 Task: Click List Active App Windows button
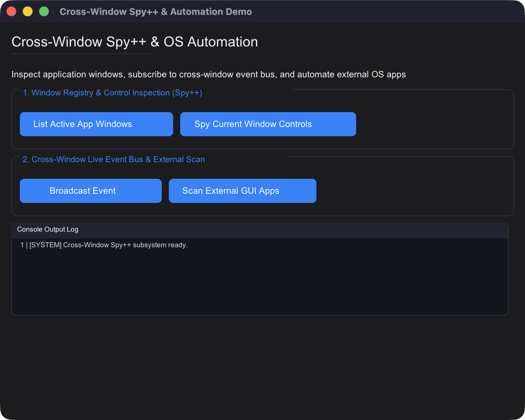coord(96,124)
